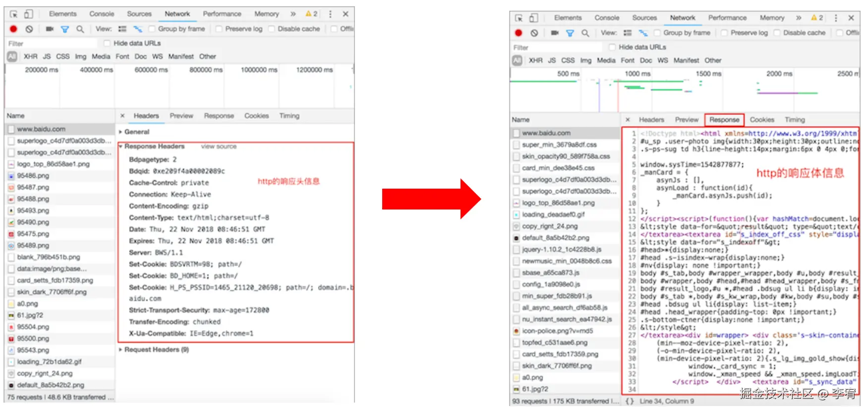Open Performance panel in right window

[x=727, y=18]
